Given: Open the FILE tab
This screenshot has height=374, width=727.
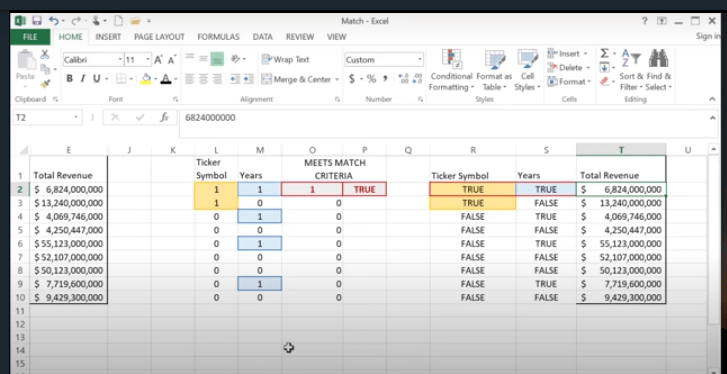Looking at the screenshot, I should [x=30, y=37].
